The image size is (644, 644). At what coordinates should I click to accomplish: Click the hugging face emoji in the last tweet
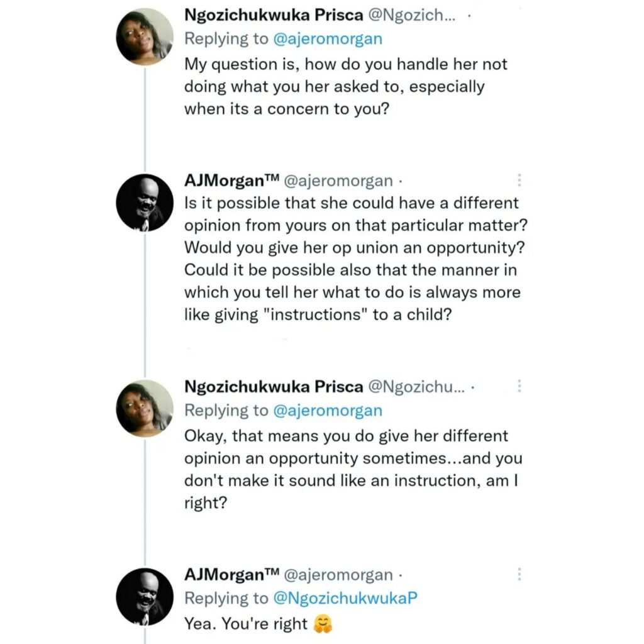tap(323, 624)
